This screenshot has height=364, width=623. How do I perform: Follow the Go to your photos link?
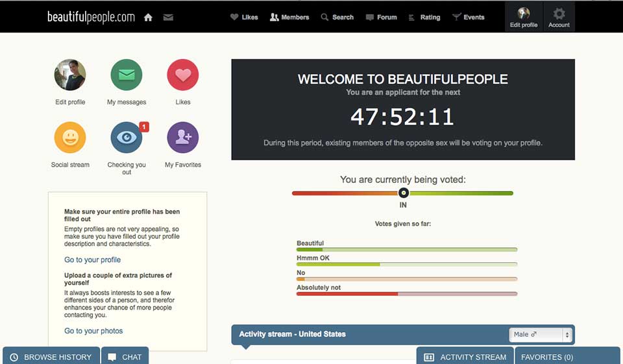(x=93, y=331)
